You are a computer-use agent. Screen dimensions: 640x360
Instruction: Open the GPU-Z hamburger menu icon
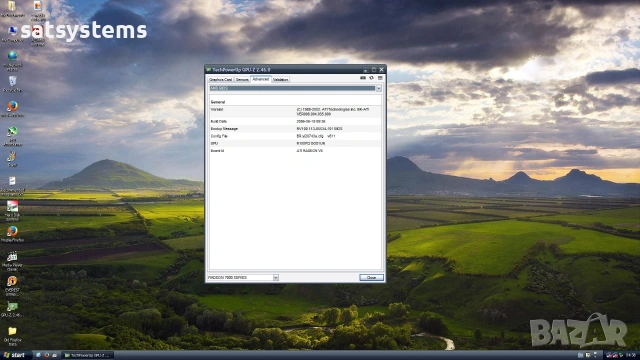[x=380, y=78]
